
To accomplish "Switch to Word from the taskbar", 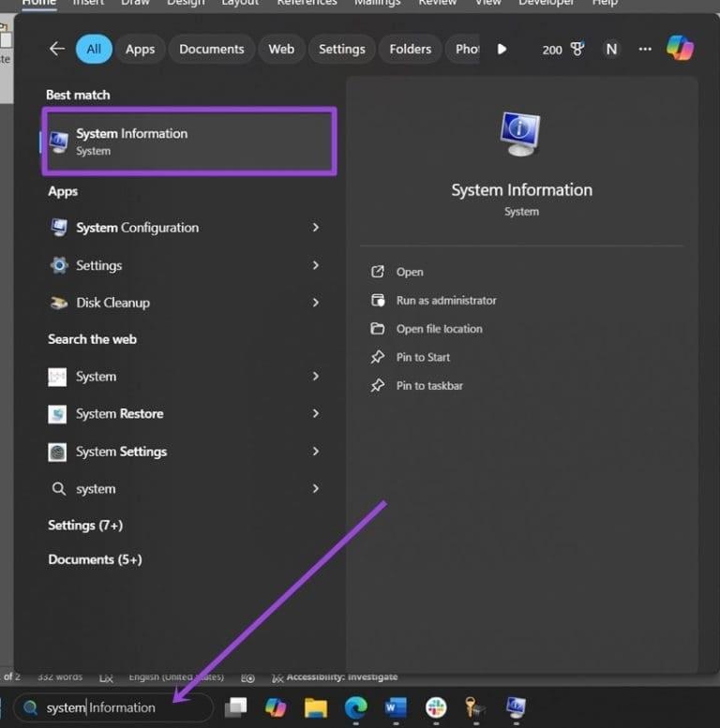I will [x=396, y=707].
